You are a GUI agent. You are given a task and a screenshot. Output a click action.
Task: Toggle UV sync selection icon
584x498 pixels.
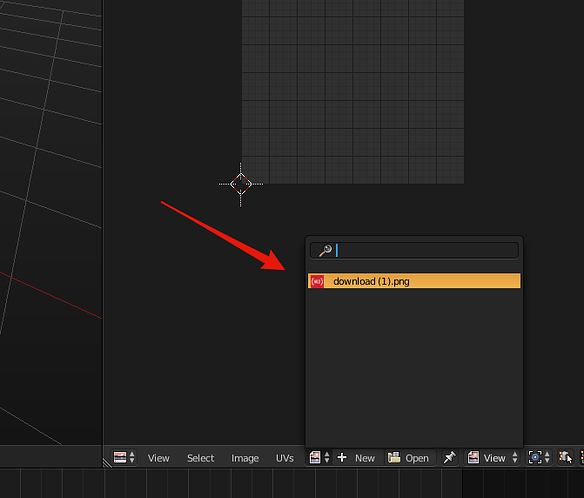565,457
